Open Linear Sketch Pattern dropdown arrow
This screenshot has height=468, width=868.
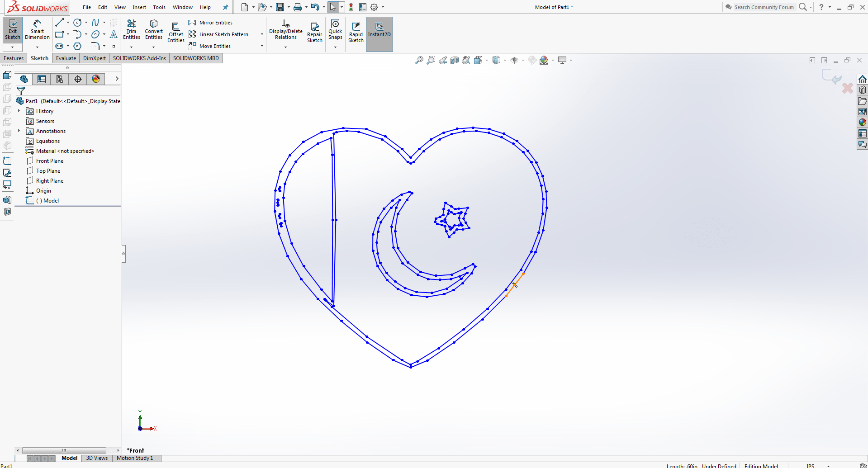[262, 34]
